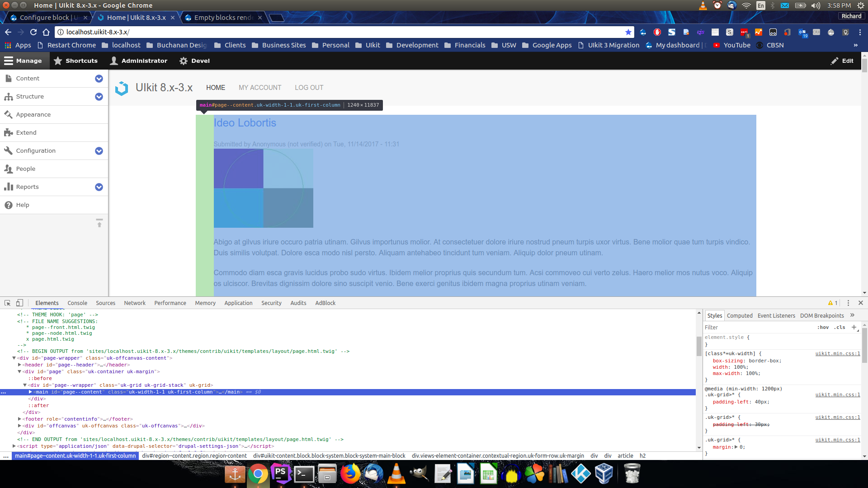Launch PhpStorm from the dock
The image size is (868, 488).
281,474
